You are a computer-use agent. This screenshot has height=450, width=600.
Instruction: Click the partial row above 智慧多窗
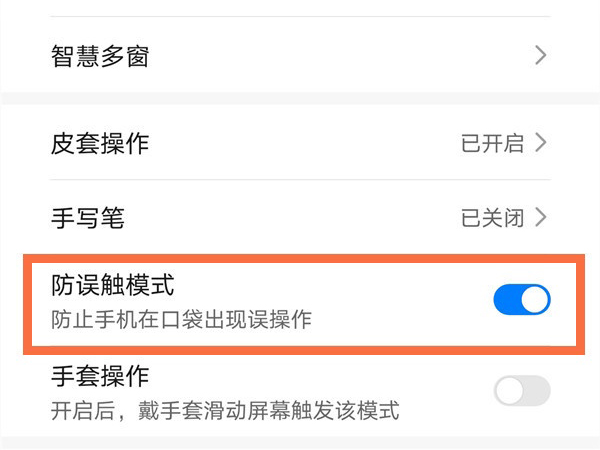[x=300, y=8]
